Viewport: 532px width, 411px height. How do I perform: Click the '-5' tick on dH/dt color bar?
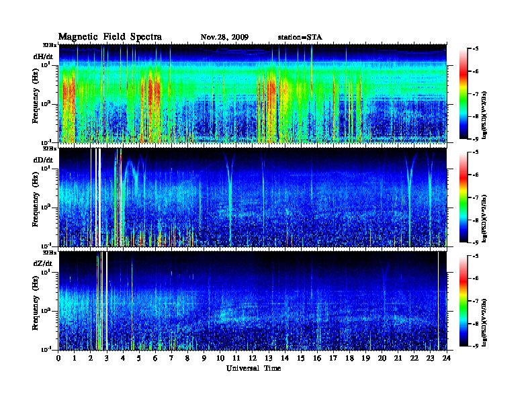(x=476, y=49)
